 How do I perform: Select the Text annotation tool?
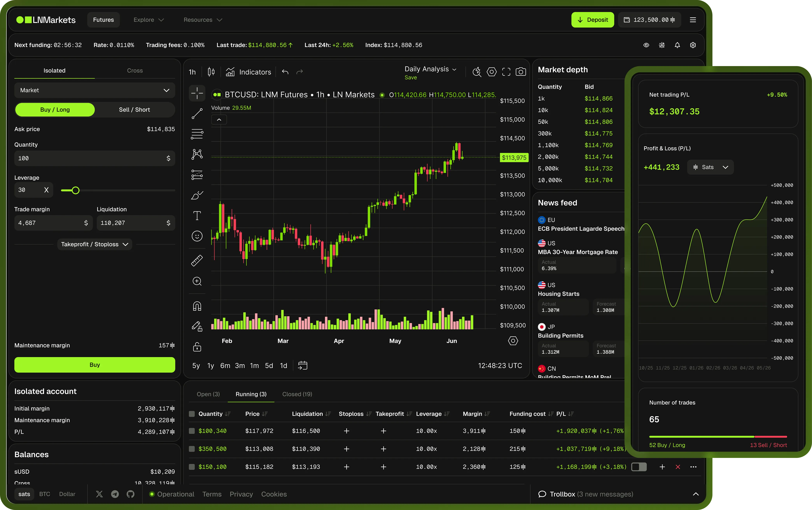[197, 216]
